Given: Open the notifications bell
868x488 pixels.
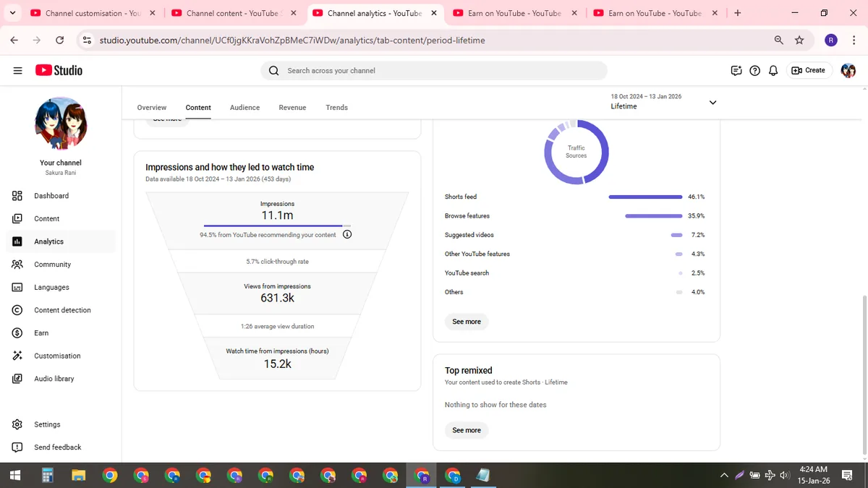Looking at the screenshot, I should point(773,70).
